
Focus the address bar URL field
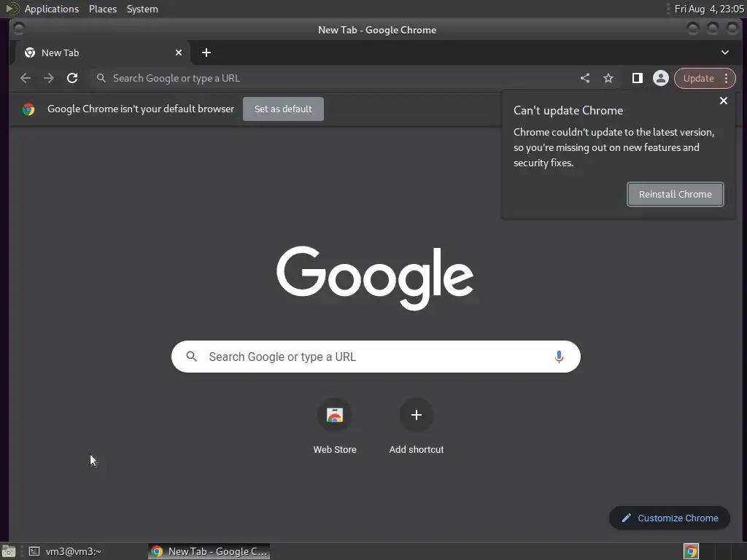(333, 78)
